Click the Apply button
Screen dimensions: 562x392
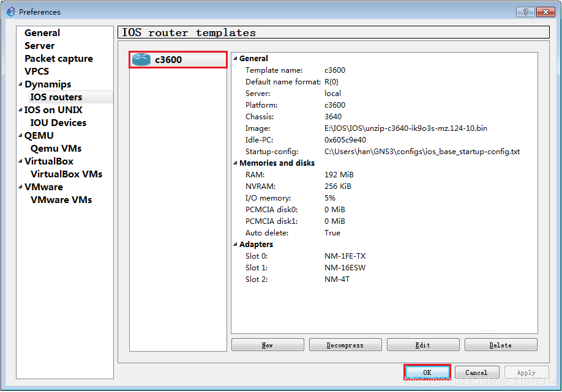[526, 372]
